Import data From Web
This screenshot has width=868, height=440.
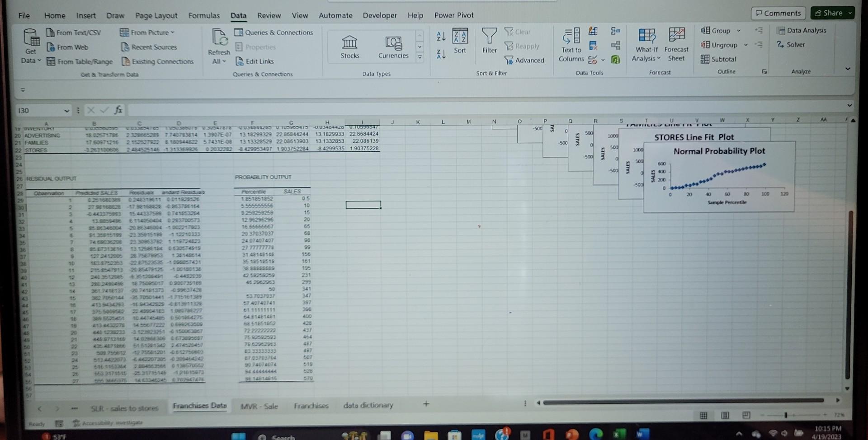(x=67, y=47)
